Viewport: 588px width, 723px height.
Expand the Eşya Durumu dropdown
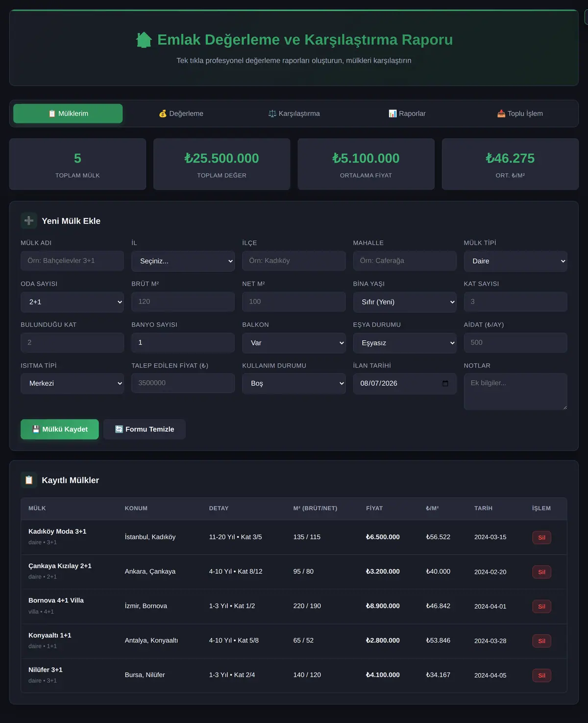[x=405, y=343]
